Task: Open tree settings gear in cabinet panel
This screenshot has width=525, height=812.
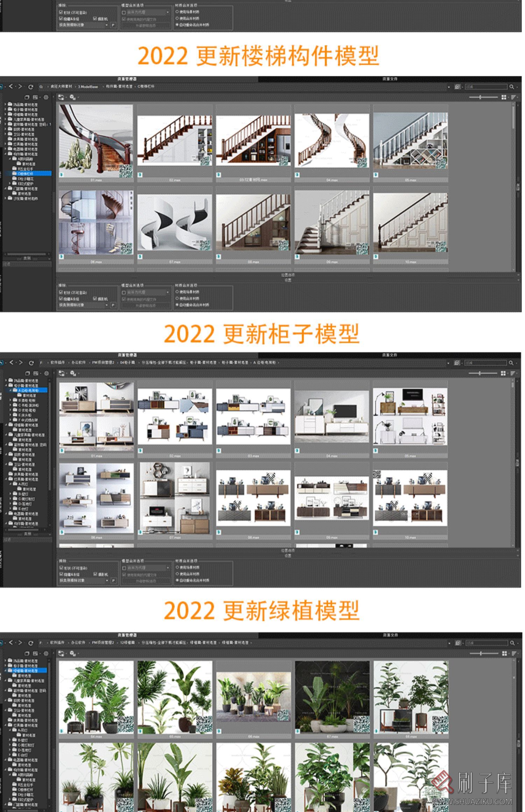Action: click(46, 373)
